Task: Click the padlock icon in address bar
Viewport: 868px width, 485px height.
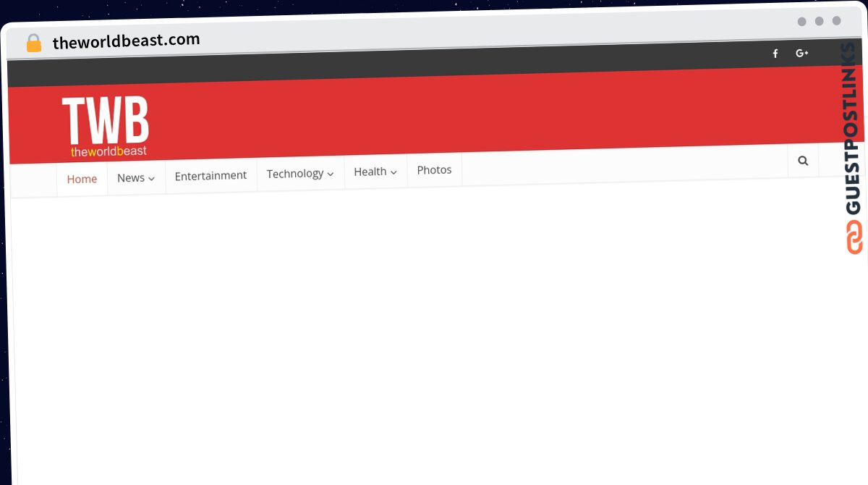Action: (34, 43)
